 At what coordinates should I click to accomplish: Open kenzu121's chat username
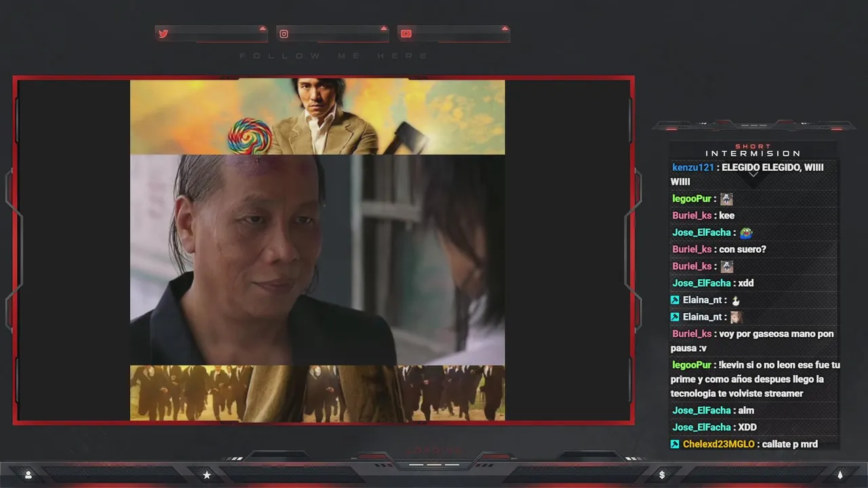point(693,167)
